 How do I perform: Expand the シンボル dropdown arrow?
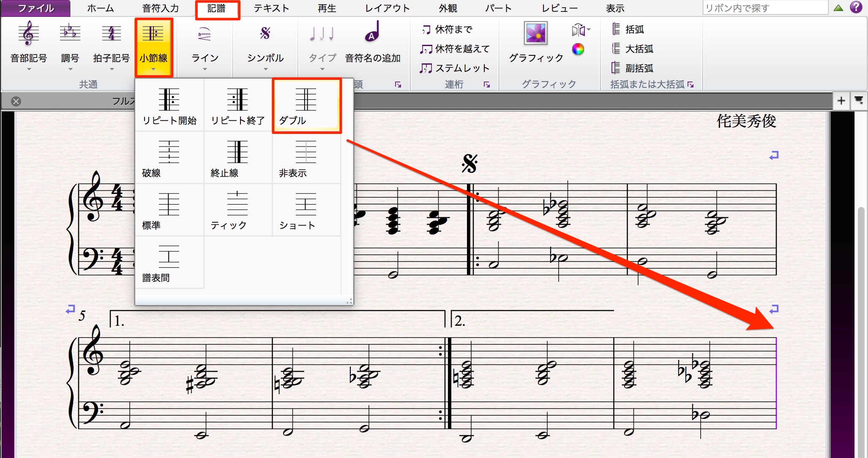(x=266, y=69)
